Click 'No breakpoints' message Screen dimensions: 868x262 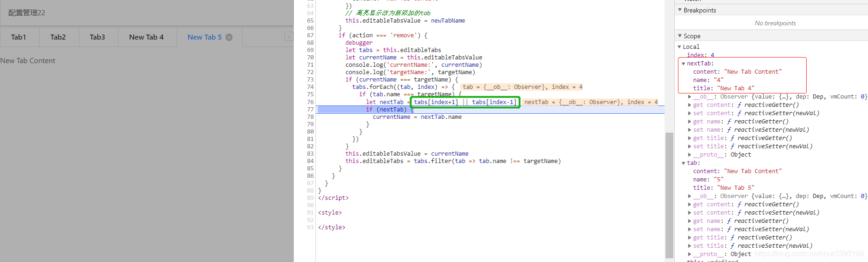(775, 23)
